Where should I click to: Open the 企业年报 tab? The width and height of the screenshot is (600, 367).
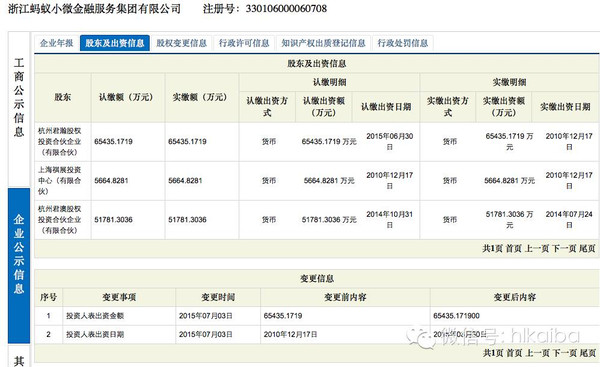[56, 43]
